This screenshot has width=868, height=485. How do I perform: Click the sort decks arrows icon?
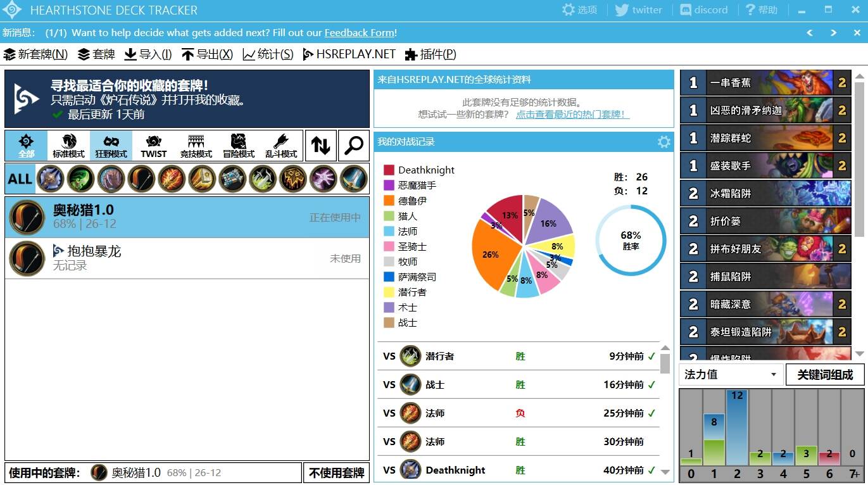pyautogui.click(x=320, y=146)
